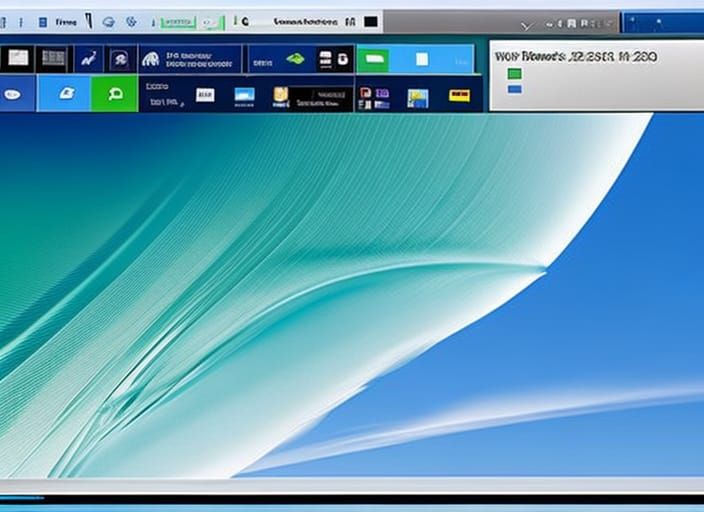Select the yellow label icon in the lower tile row
The width and height of the screenshot is (704, 512).
click(459, 95)
